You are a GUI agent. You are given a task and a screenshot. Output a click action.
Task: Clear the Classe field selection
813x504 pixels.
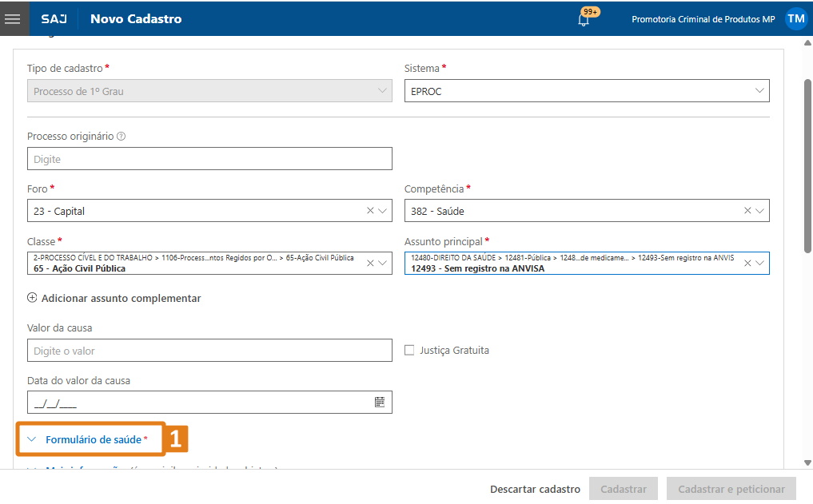tap(370, 263)
